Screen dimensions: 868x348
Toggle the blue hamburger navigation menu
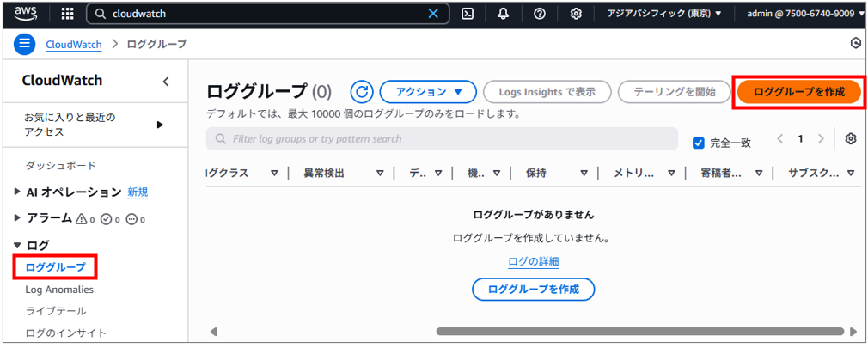coord(24,45)
